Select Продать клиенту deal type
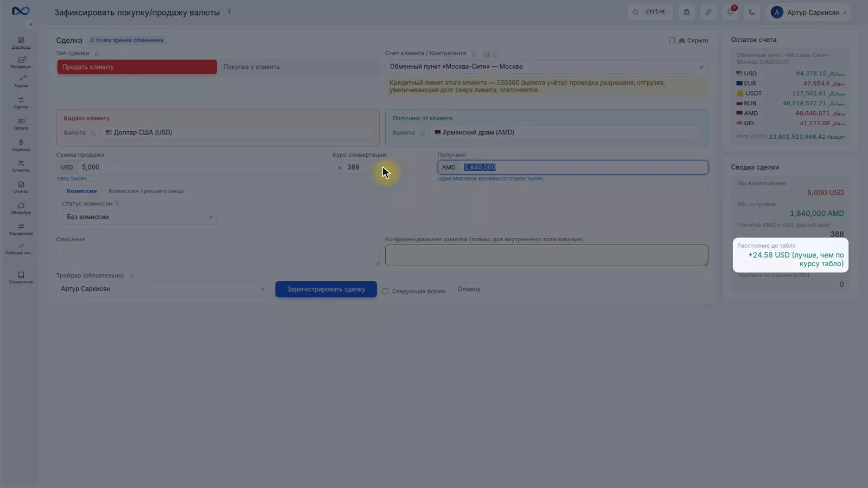Screen dimensions: 868x488 point(137,67)
